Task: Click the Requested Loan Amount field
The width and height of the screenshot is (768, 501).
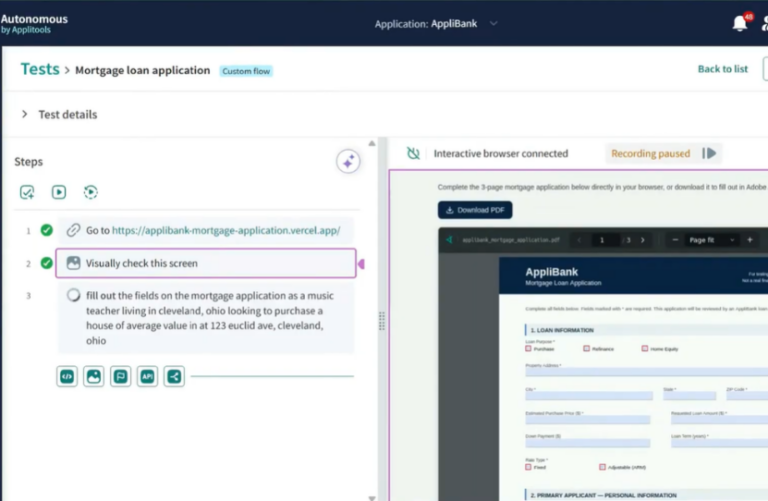Action: coord(720,420)
